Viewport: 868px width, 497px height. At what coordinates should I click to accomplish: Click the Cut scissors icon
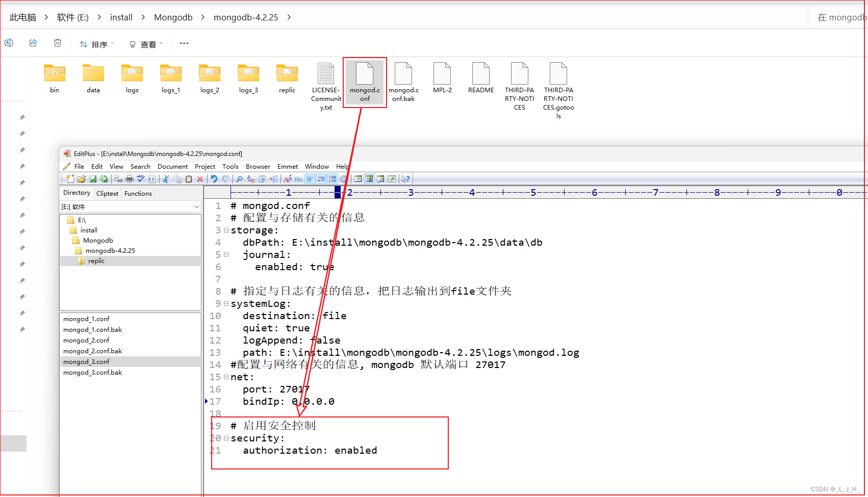(166, 179)
